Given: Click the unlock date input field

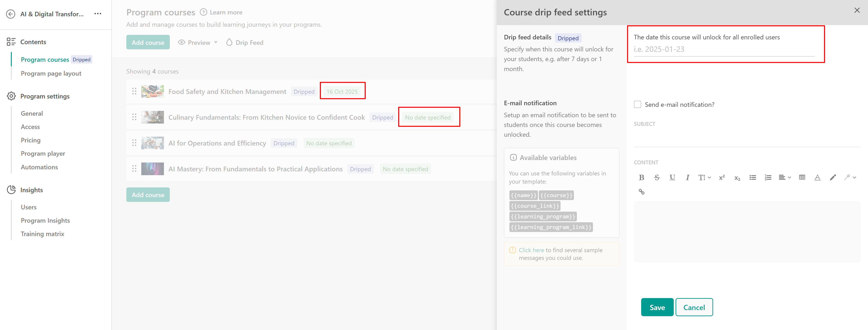Looking at the screenshot, I should click(x=724, y=49).
